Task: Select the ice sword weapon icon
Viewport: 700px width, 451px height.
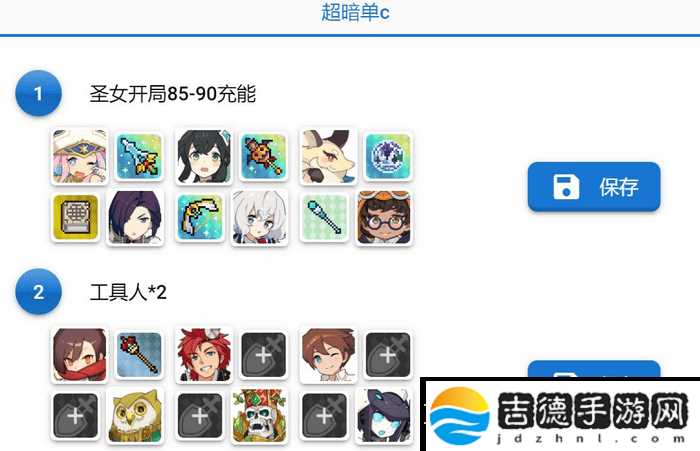Action: 139,156
